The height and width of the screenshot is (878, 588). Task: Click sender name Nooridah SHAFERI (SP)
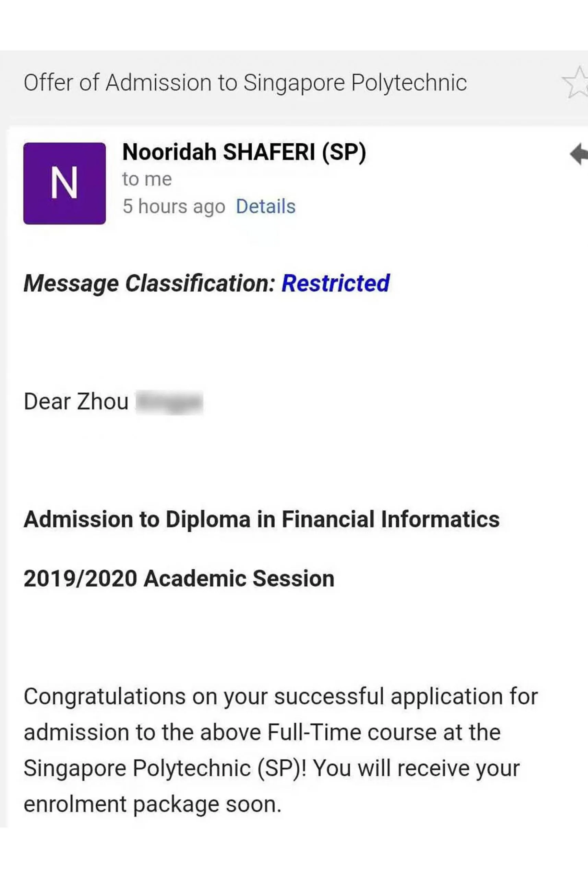(x=244, y=152)
